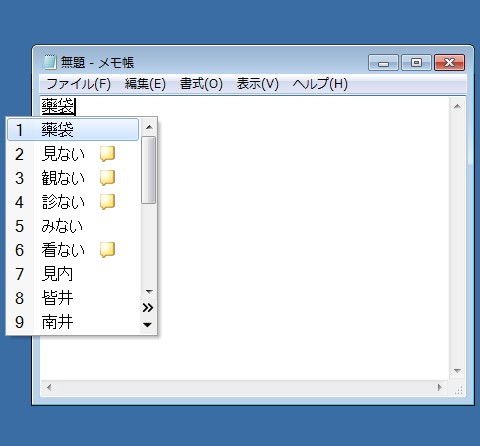Click the comment icon beside 見ない

(x=107, y=154)
